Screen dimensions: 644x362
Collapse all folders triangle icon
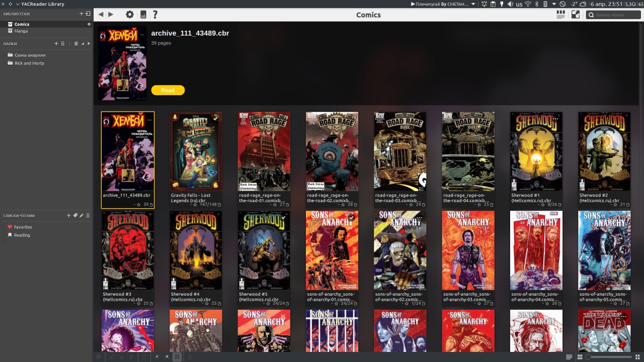click(83, 44)
